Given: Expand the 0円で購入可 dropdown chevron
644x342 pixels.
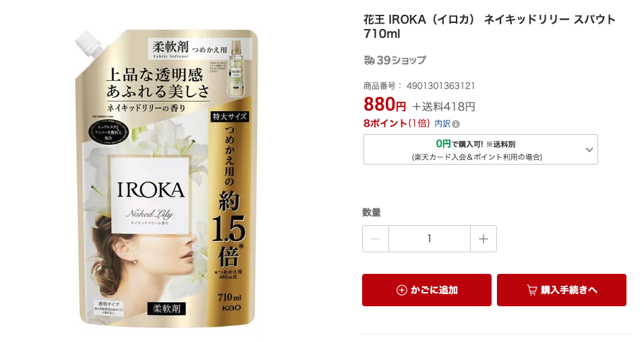Looking at the screenshot, I should 589,150.
